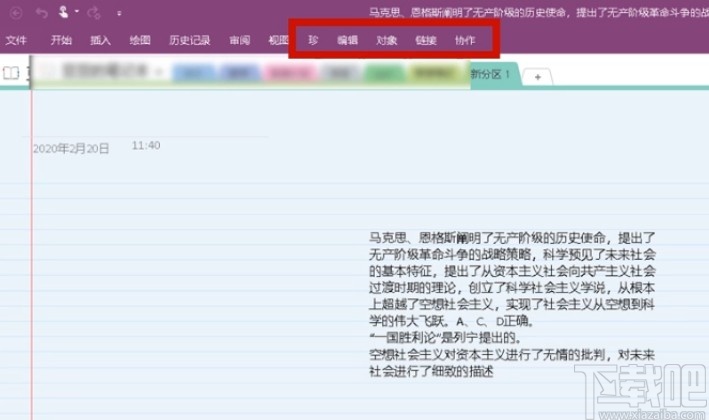Click note line starting 无产阶级革命斗争的战略策略

(512, 255)
